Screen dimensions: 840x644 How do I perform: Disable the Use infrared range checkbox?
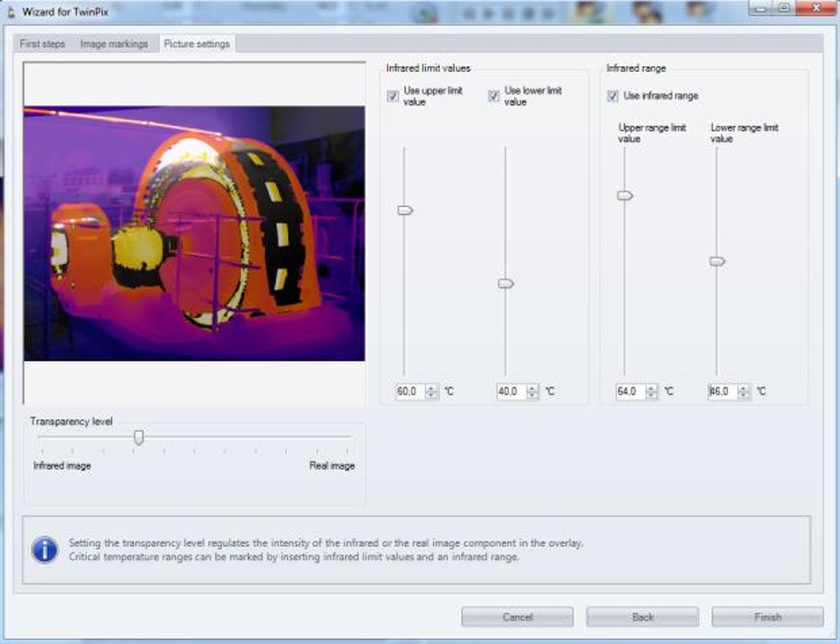[x=613, y=96]
